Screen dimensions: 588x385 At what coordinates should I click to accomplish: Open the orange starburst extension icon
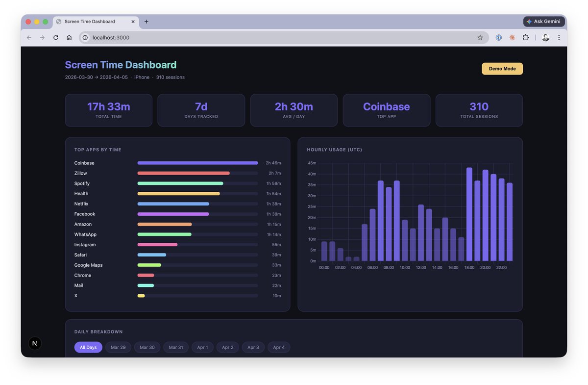pyautogui.click(x=512, y=37)
